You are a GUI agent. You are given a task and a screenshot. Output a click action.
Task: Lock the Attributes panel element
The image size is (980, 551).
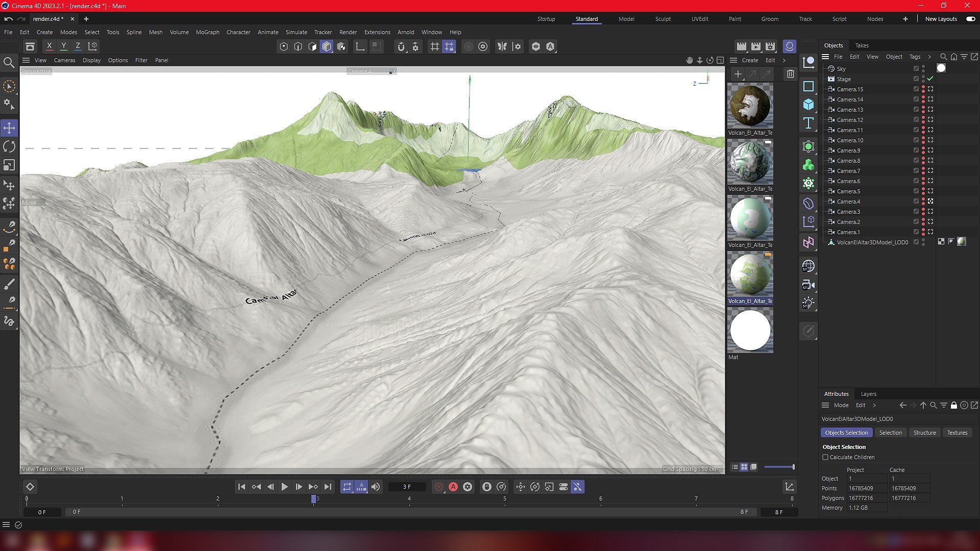click(953, 405)
